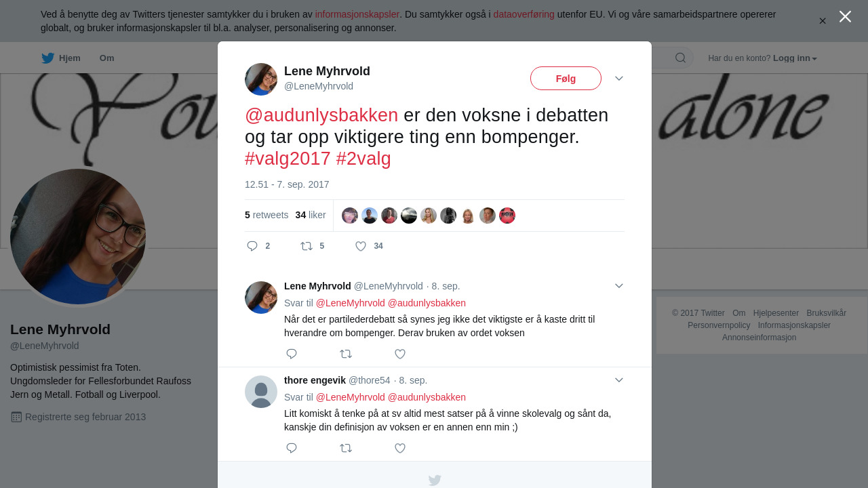The image size is (868, 488).
Task: Like Lene Myhrvold's reply about partilederdebatt
Action: 400,354
